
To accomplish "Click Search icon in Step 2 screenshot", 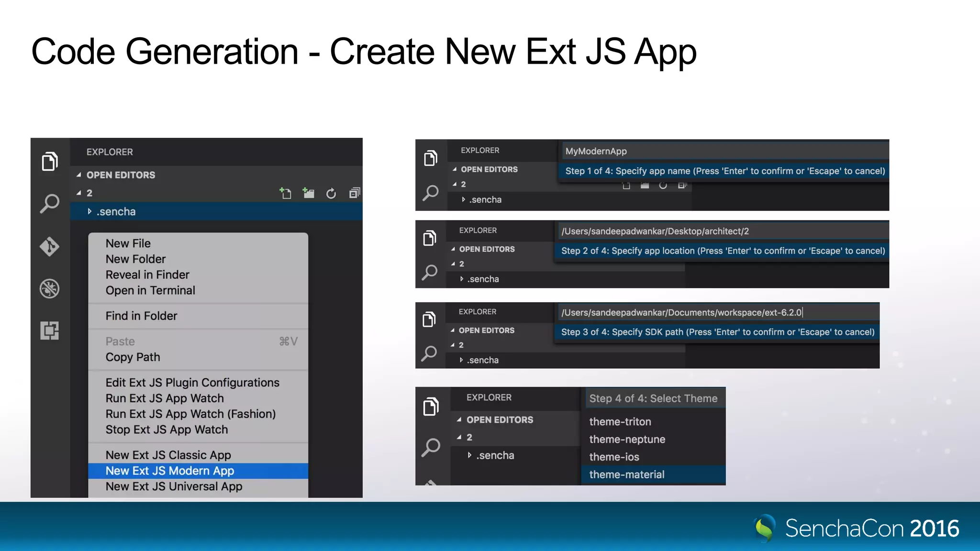I will click(x=430, y=273).
